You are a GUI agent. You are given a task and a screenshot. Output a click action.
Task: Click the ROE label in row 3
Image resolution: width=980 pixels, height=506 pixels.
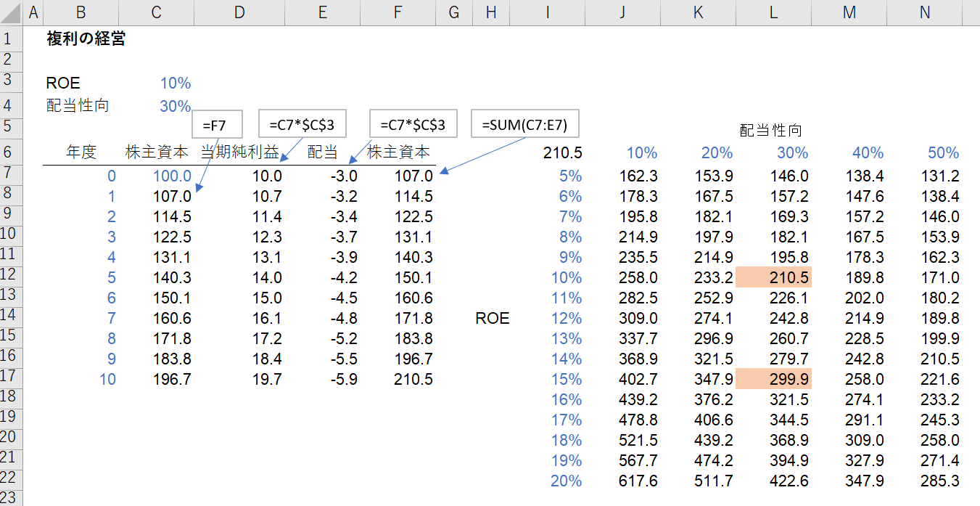click(x=63, y=83)
